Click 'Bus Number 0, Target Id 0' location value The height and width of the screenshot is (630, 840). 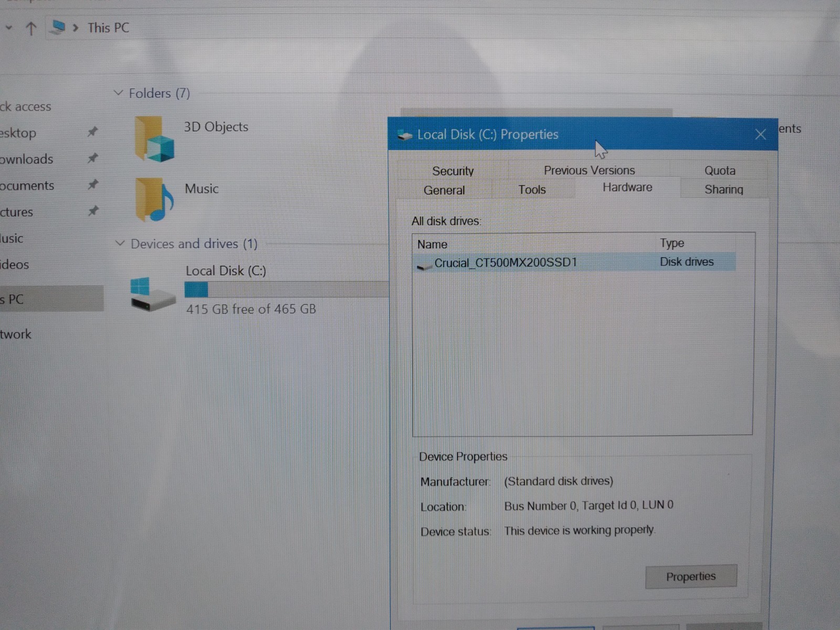[589, 506]
